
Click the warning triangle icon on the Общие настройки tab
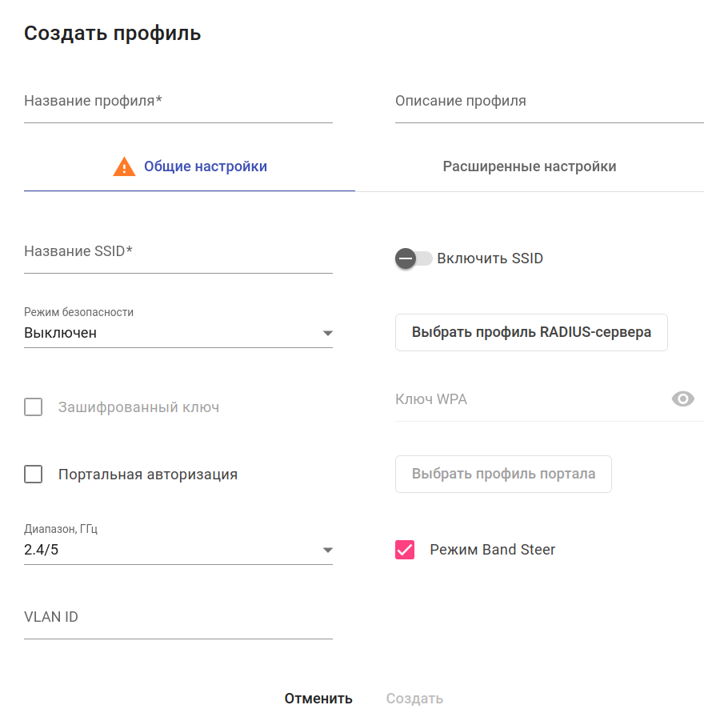124,166
